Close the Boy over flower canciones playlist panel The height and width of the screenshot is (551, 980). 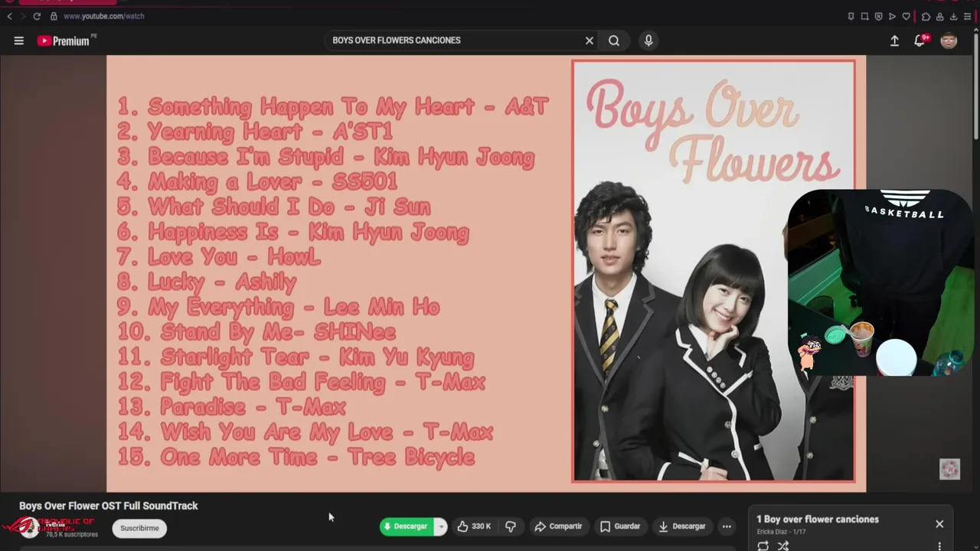pos(939,524)
